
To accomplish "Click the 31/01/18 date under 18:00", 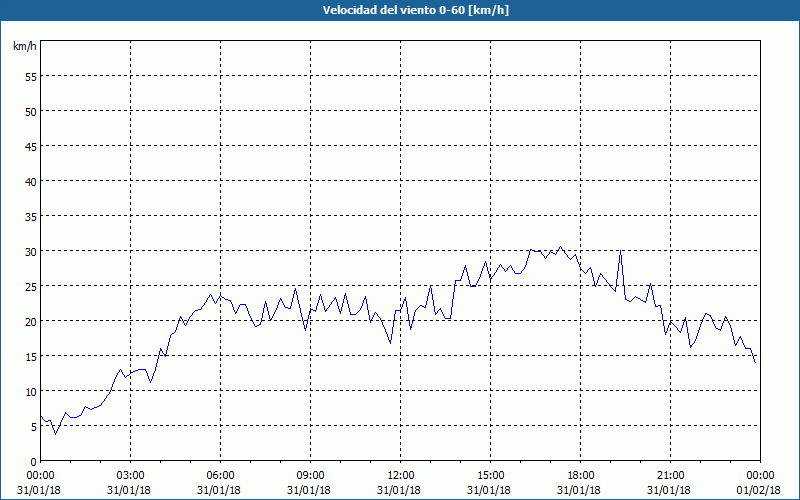I will tap(579, 490).
